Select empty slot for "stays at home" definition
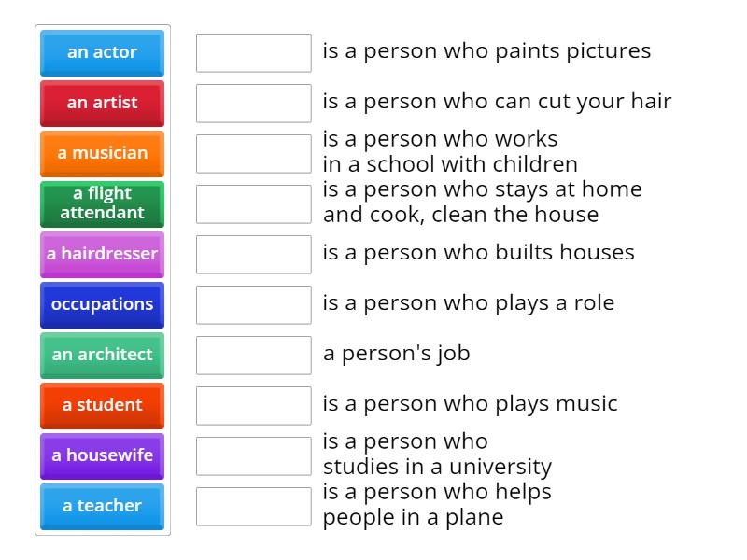Screen dimensions: 747x560 click(253, 204)
